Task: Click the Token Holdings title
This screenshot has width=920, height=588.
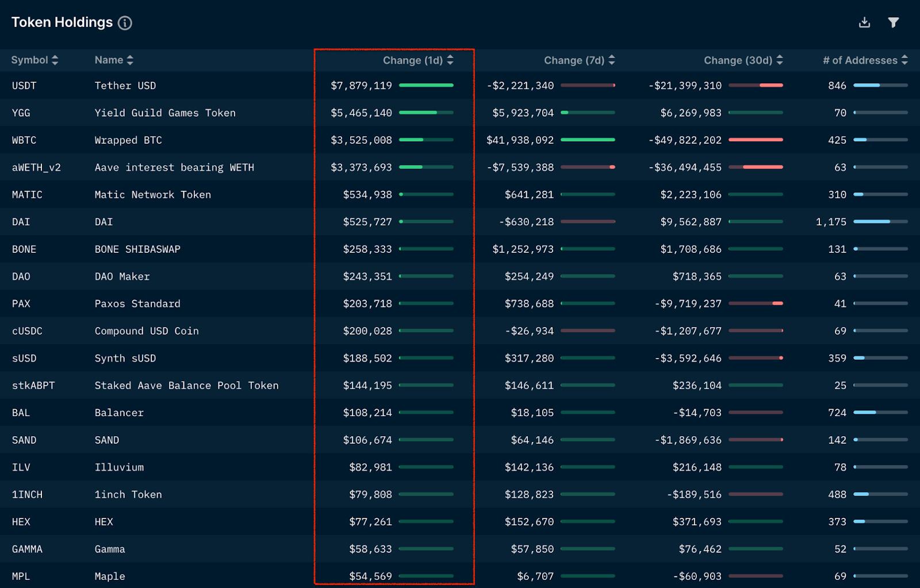Action: pos(62,22)
